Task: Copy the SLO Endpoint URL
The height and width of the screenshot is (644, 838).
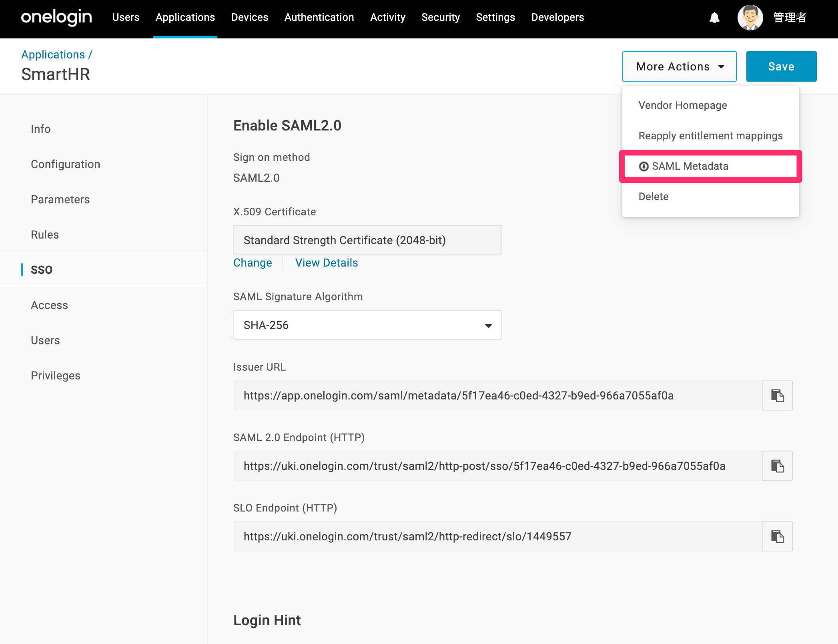Action: [x=777, y=536]
